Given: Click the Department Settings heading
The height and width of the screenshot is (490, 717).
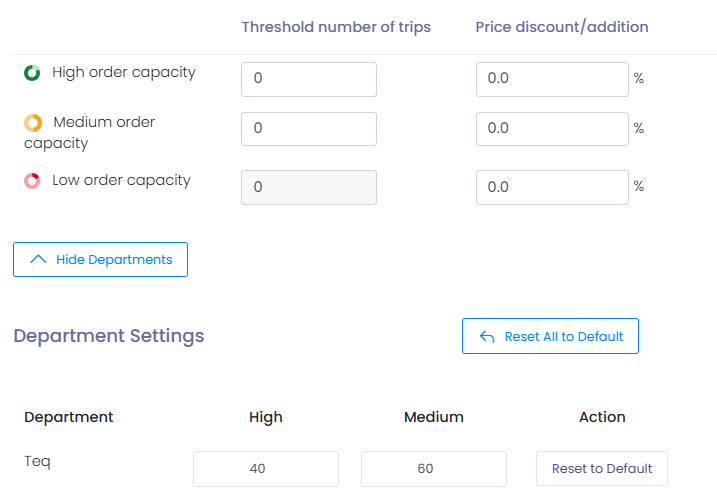Looking at the screenshot, I should tap(109, 336).
